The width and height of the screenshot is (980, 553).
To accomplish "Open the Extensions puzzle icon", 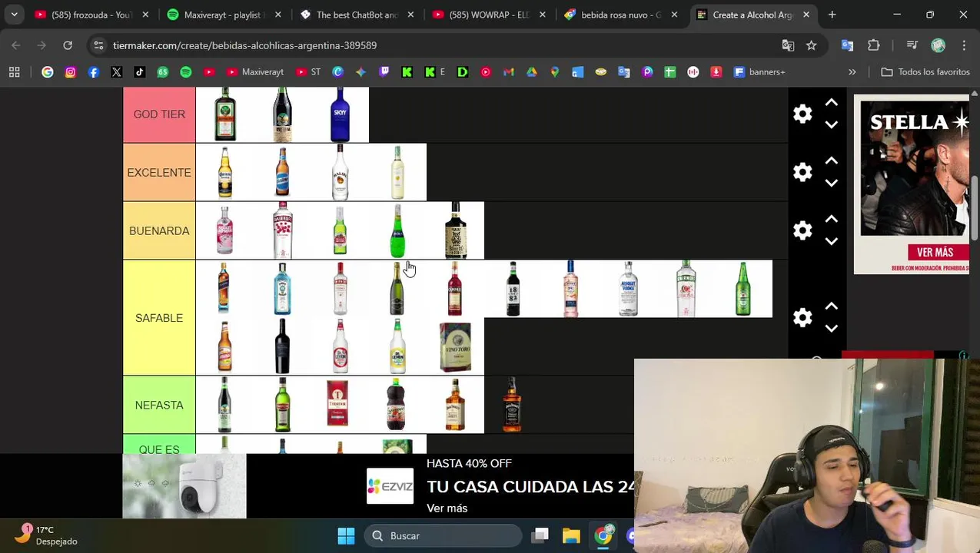I will coord(874,45).
